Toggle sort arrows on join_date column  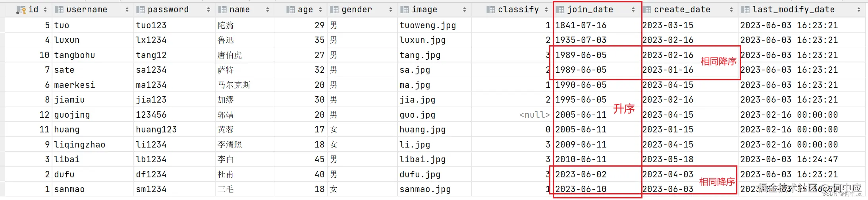click(x=633, y=10)
